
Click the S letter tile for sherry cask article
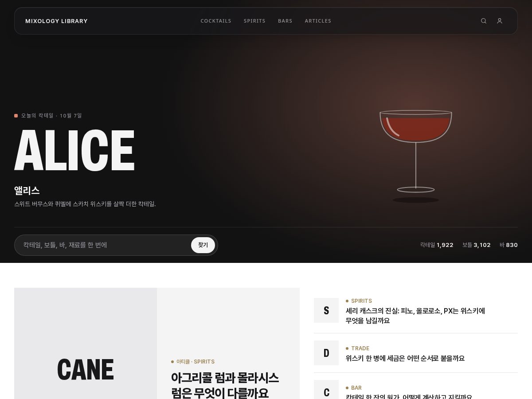[326, 310]
